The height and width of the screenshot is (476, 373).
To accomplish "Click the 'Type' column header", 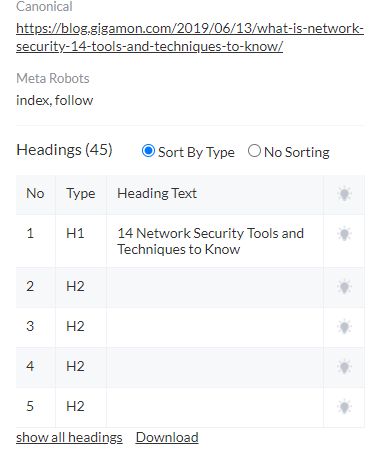I will [81, 193].
